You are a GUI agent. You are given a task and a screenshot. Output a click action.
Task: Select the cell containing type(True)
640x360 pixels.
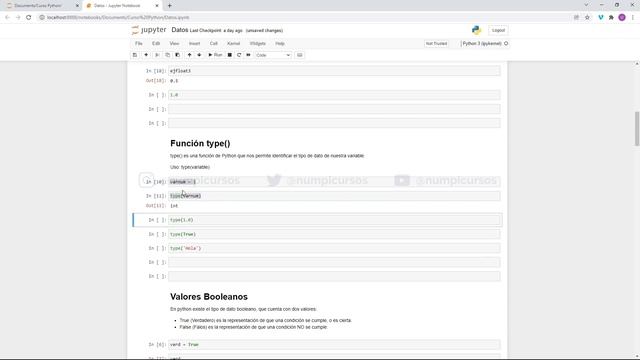334,234
